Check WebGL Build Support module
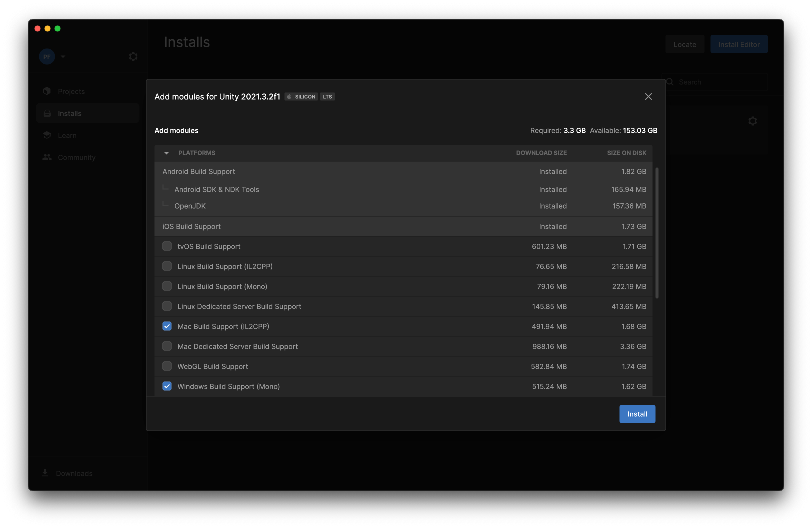 pyautogui.click(x=167, y=366)
